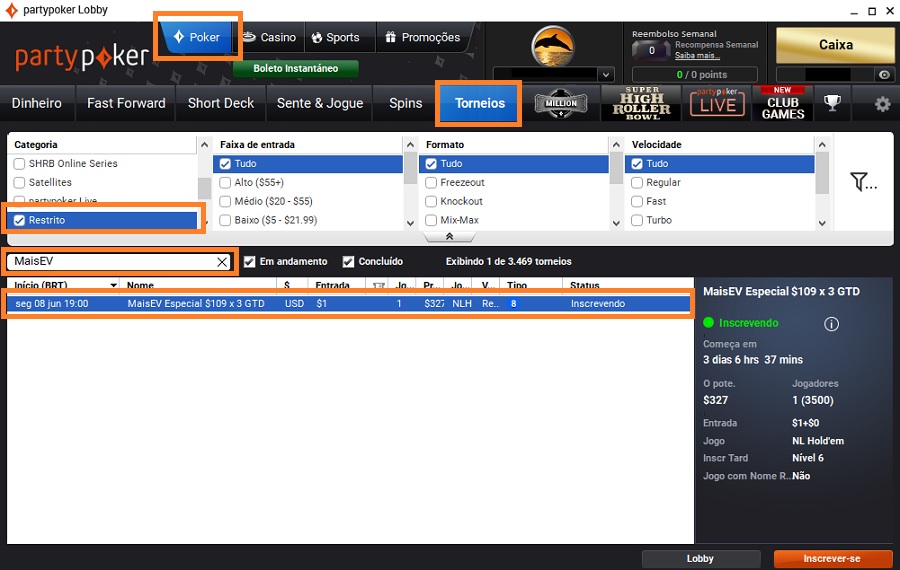Check the Satellites category
Image resolution: width=900 pixels, height=570 pixels.
[x=20, y=183]
